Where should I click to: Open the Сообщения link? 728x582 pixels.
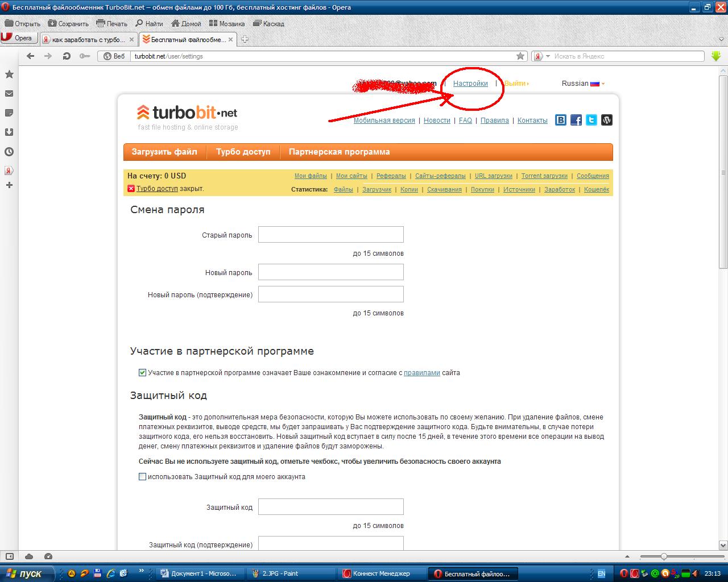[593, 176]
